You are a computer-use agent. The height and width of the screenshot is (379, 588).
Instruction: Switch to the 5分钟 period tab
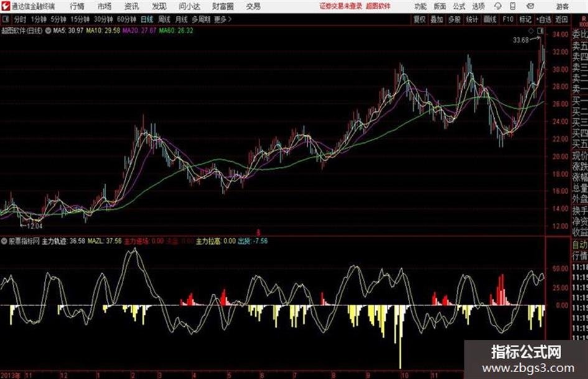58,19
